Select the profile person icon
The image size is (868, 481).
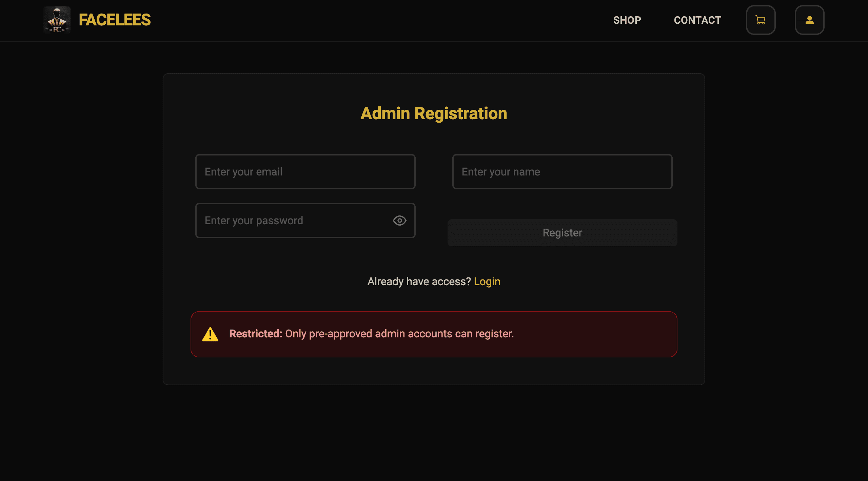tap(810, 20)
